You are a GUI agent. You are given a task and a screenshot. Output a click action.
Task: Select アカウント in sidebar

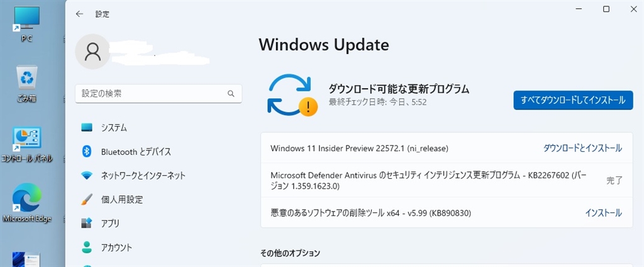117,247
